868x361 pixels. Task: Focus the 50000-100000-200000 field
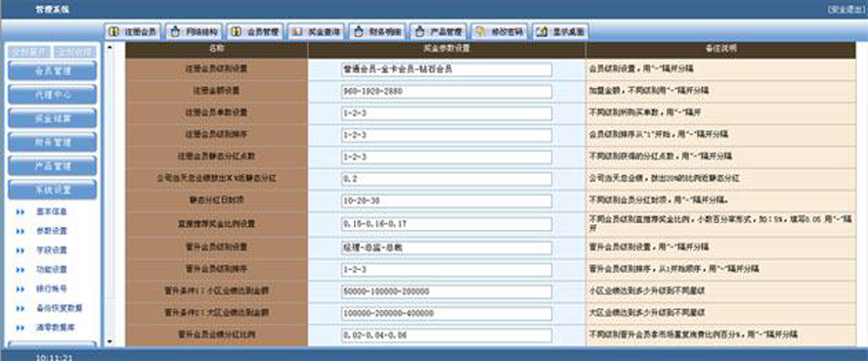point(446,292)
